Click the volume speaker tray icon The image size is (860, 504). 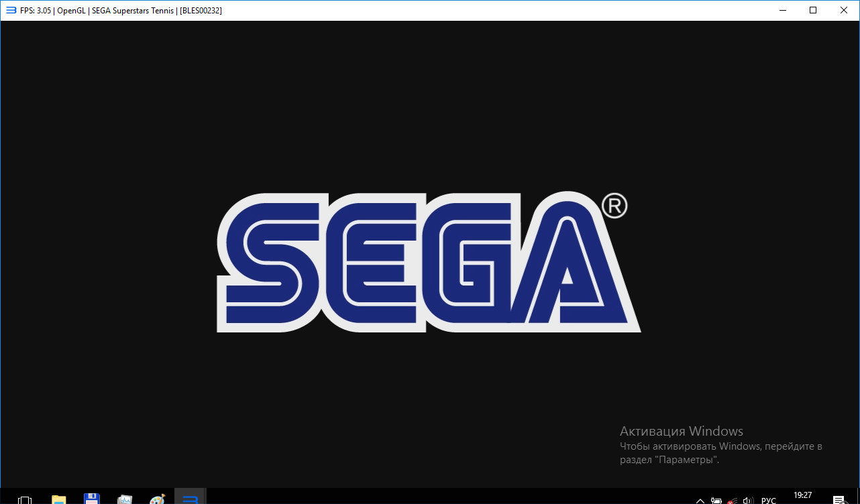click(749, 501)
